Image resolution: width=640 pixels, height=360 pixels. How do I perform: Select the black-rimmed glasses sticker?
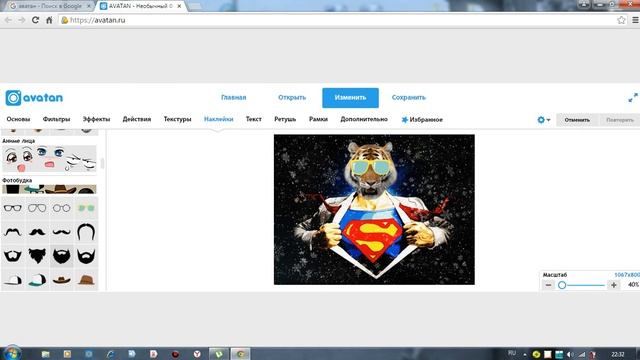13,208
